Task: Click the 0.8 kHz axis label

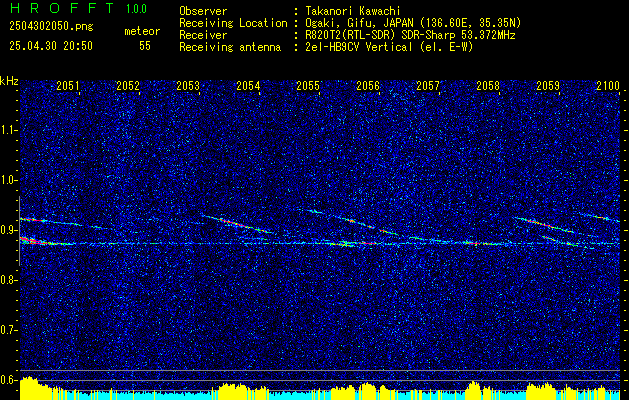Action: (x=9, y=280)
